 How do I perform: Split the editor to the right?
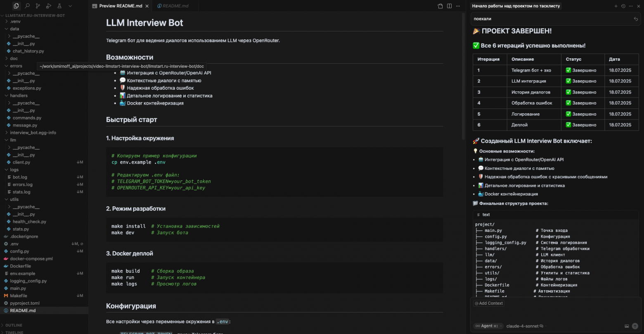[x=449, y=6]
